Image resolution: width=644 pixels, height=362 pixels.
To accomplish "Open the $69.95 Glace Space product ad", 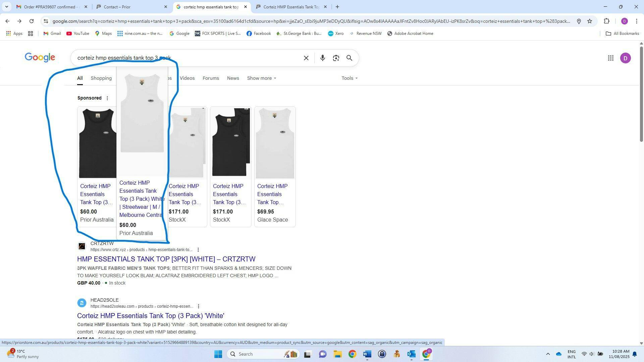I will click(x=275, y=167).
